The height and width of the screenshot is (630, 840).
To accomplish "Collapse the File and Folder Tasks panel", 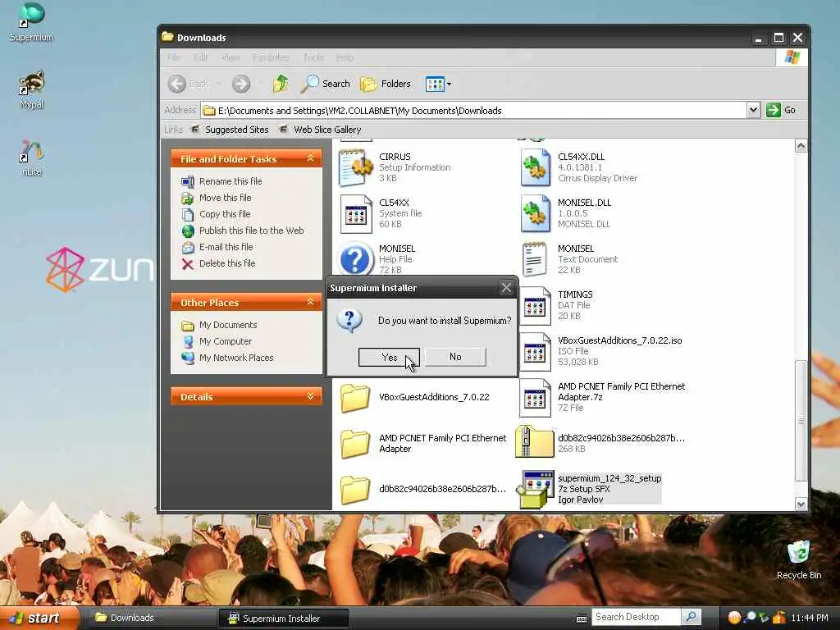I will 310,158.
